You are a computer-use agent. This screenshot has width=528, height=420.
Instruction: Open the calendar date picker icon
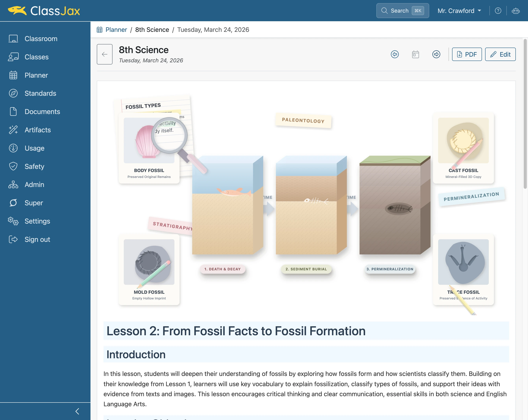[416, 54]
